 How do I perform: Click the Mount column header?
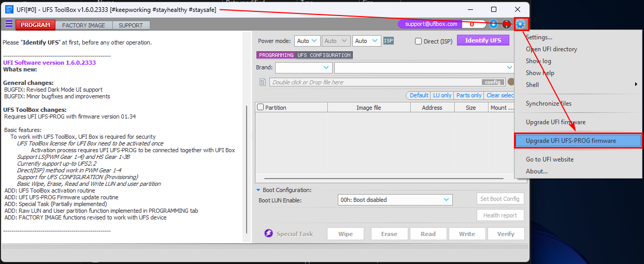point(501,108)
